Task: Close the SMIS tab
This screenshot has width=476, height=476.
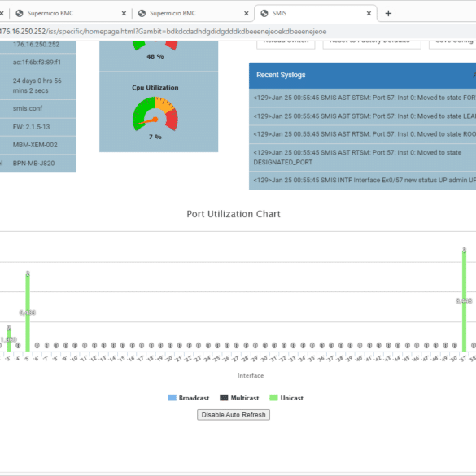Action: coord(369,13)
